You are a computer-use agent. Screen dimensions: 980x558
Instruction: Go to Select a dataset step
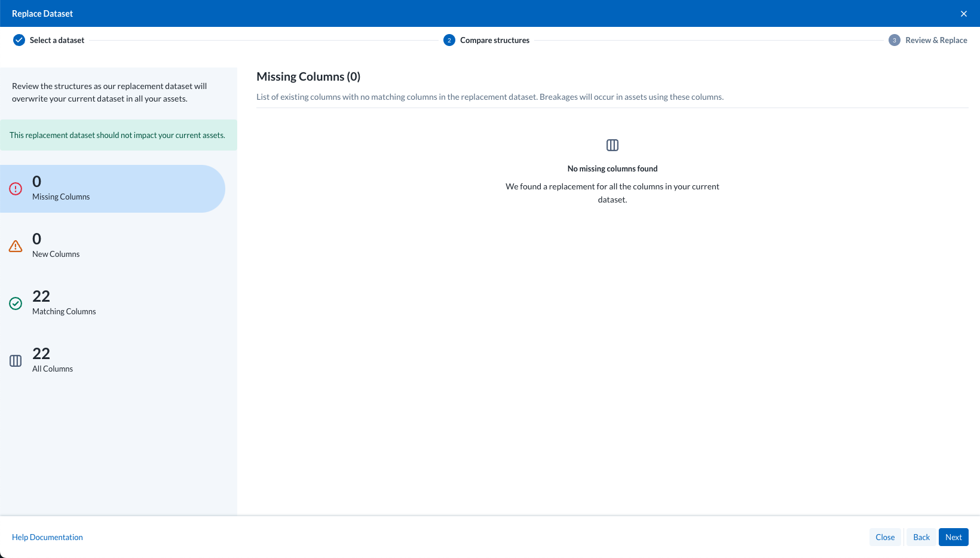57,40
